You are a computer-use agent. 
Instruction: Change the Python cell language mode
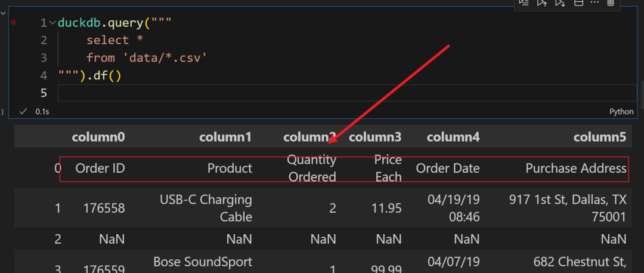click(621, 112)
